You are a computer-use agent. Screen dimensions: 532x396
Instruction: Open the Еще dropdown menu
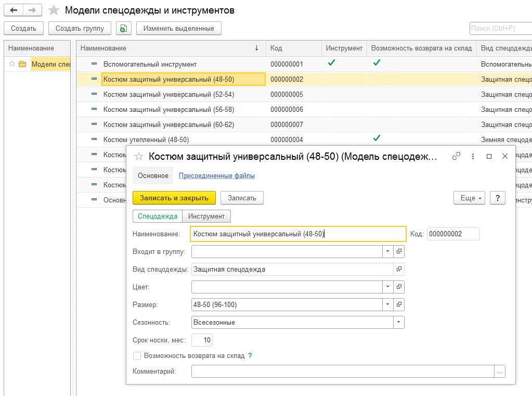coord(469,198)
